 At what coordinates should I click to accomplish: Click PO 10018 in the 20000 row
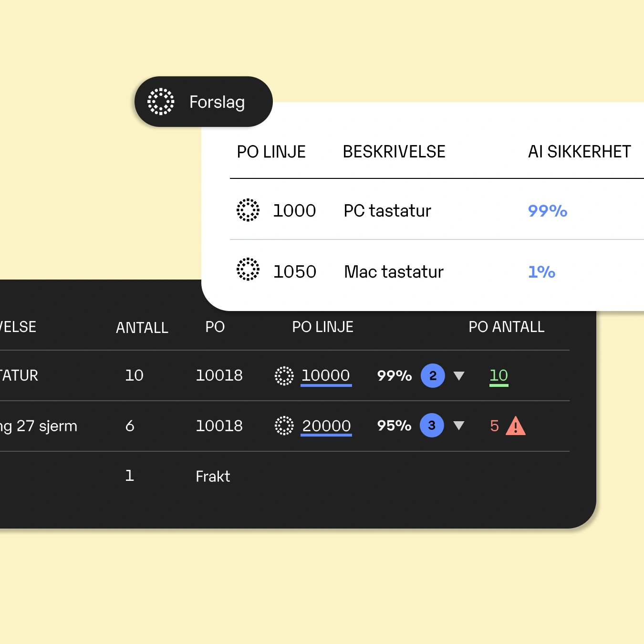coord(219,426)
